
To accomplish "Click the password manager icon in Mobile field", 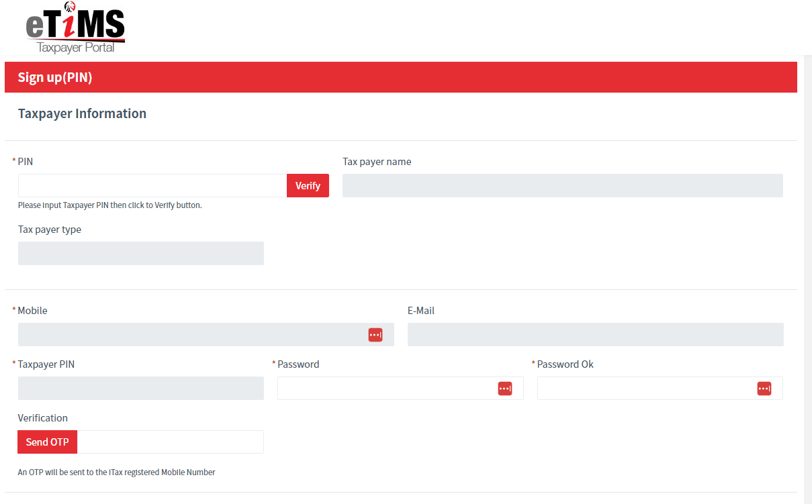I will (375, 335).
